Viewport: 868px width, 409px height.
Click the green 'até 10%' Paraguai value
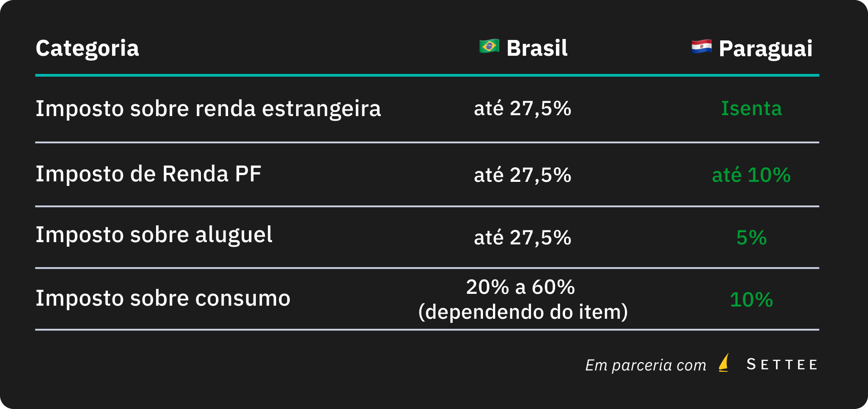pyautogui.click(x=751, y=175)
